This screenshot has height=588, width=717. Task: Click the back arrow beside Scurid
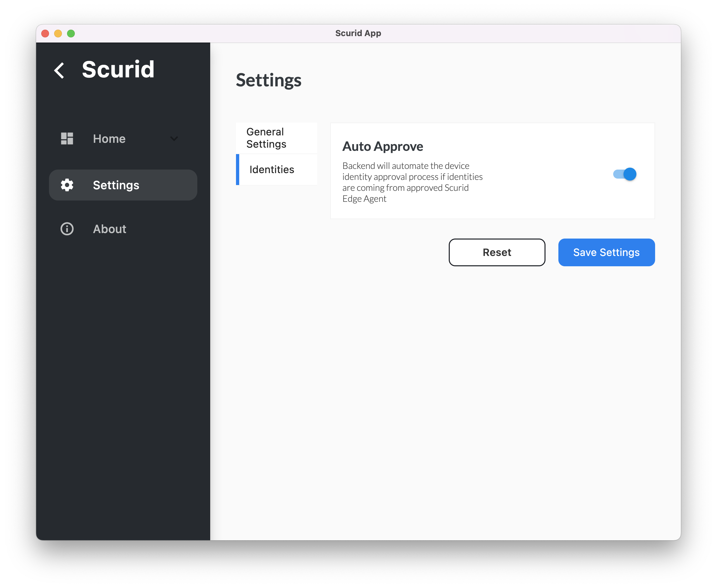[59, 71]
